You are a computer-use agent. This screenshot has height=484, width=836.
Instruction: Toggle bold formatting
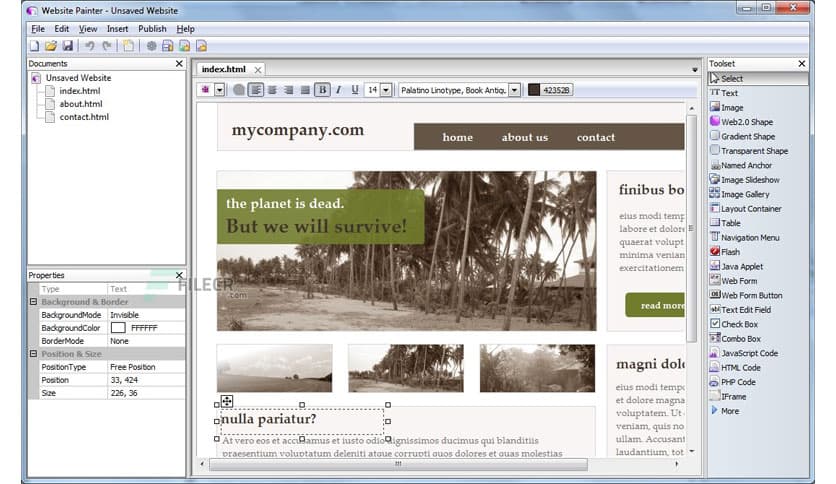(x=322, y=90)
